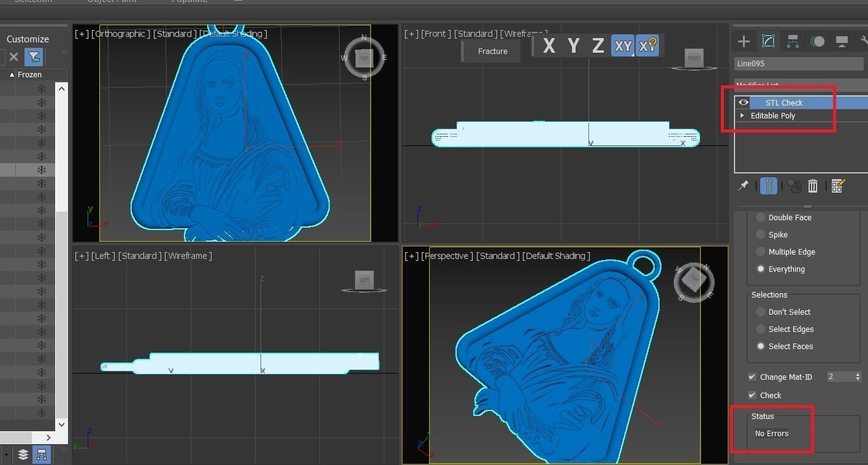Screen dimensions: 868x465
Task: Open the Create panel tab (plus icon)
Action: [744, 42]
